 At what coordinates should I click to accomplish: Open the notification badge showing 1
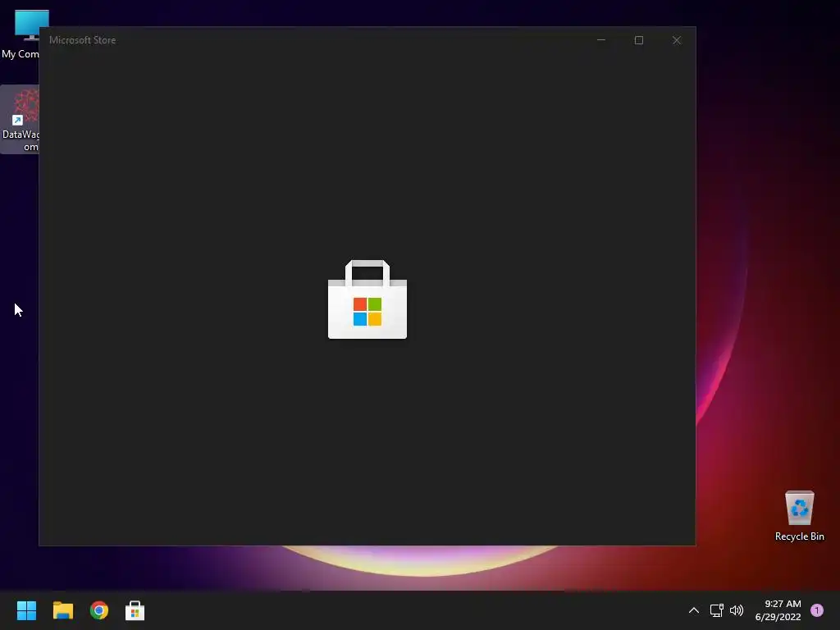[817, 610]
